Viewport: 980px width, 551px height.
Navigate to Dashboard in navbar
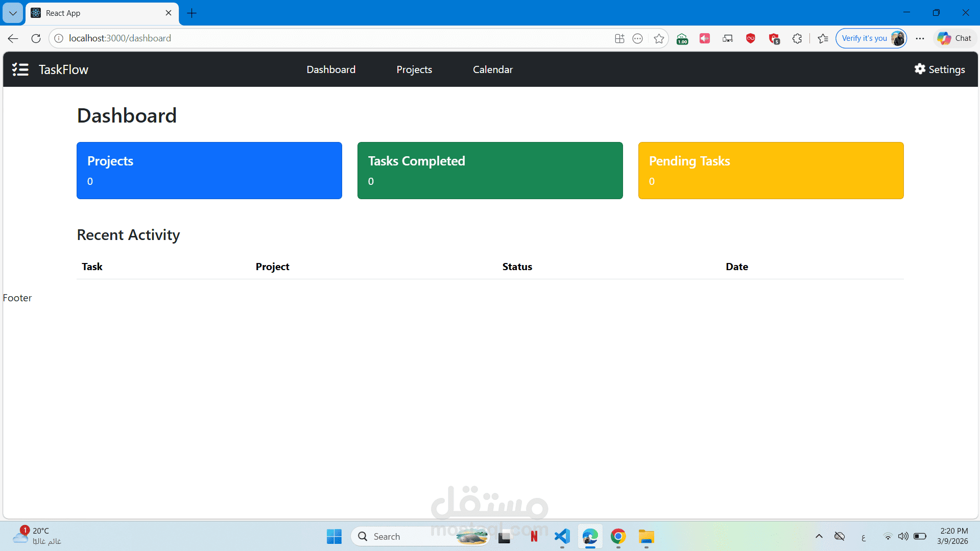point(331,69)
